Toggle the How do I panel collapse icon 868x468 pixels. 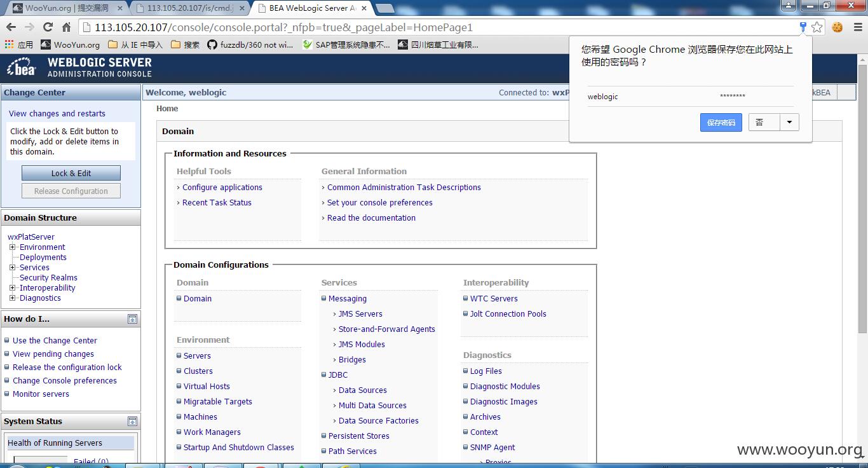[x=132, y=319]
